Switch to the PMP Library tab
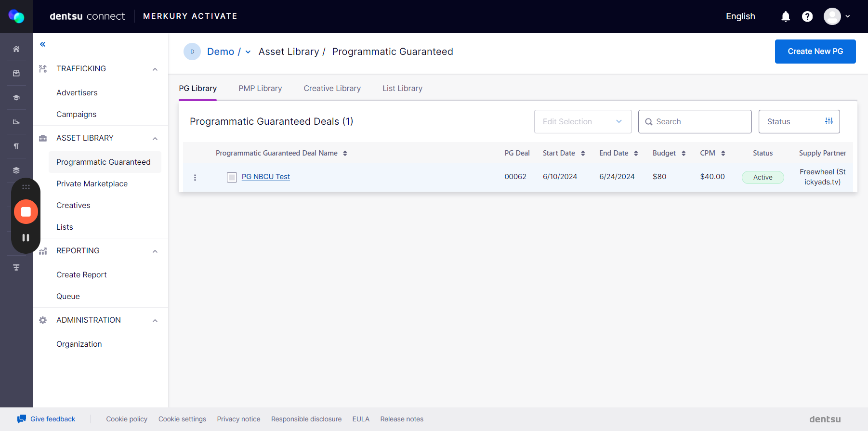The image size is (868, 431). 260,89
